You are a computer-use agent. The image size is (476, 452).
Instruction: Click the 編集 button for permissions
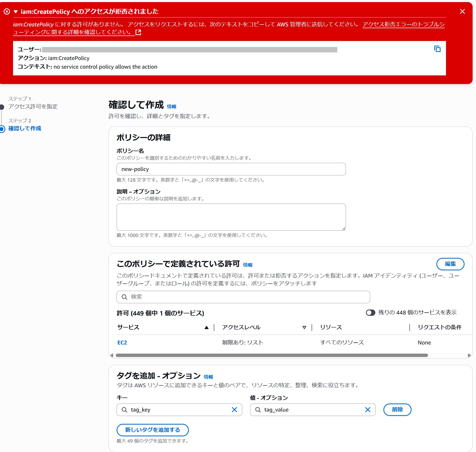pos(450,264)
